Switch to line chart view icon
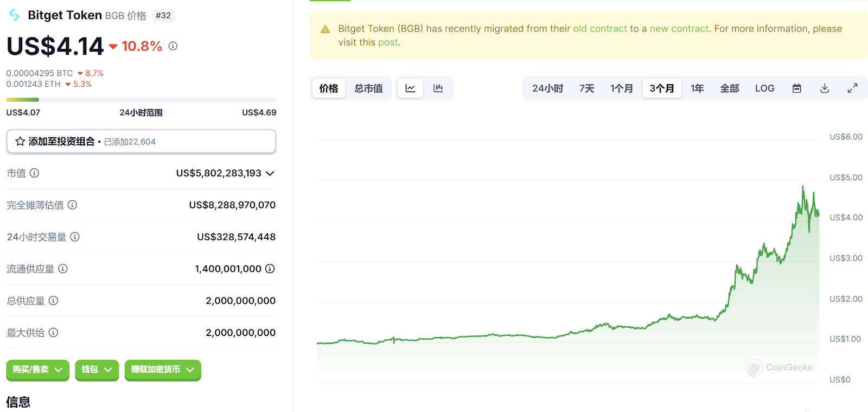 point(410,88)
